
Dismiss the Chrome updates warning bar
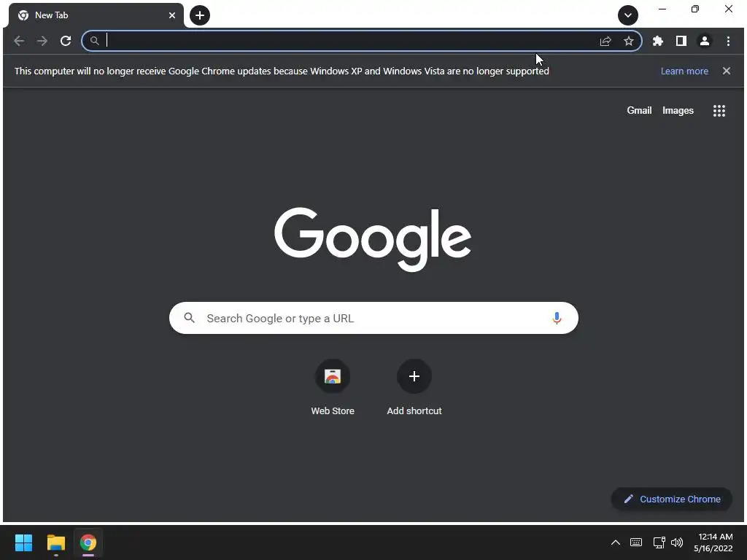[727, 71]
